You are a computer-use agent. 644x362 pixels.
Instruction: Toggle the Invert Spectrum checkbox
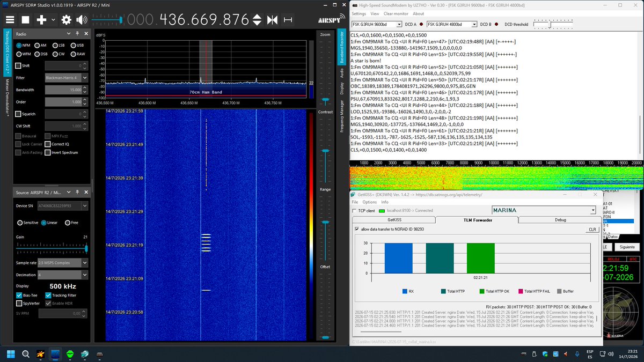pyautogui.click(x=48, y=152)
